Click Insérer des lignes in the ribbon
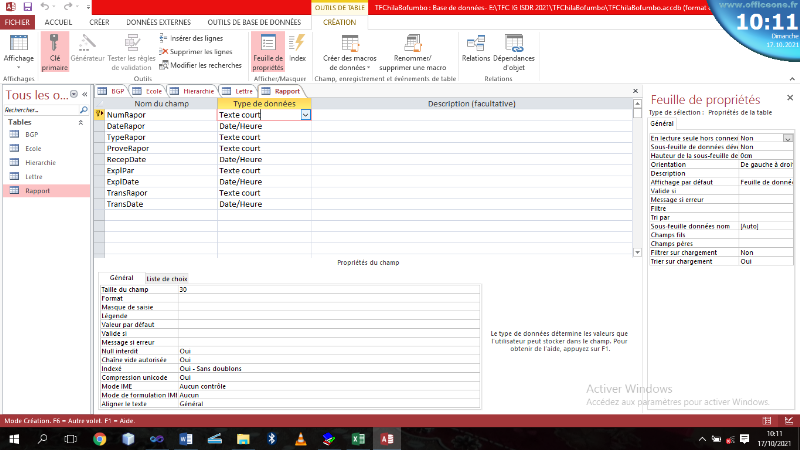 (199, 37)
